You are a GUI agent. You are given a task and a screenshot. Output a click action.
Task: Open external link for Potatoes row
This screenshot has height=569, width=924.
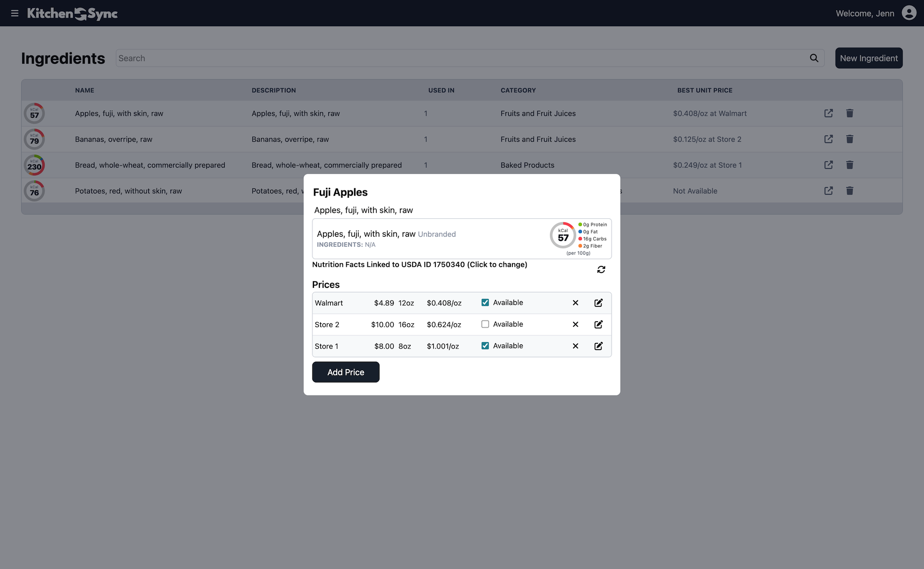828,191
